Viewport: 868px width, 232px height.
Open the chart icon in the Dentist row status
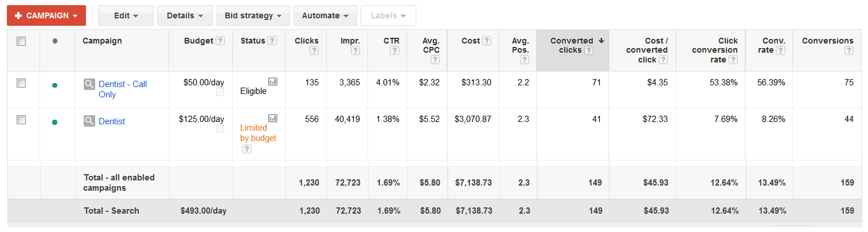pyautogui.click(x=273, y=119)
